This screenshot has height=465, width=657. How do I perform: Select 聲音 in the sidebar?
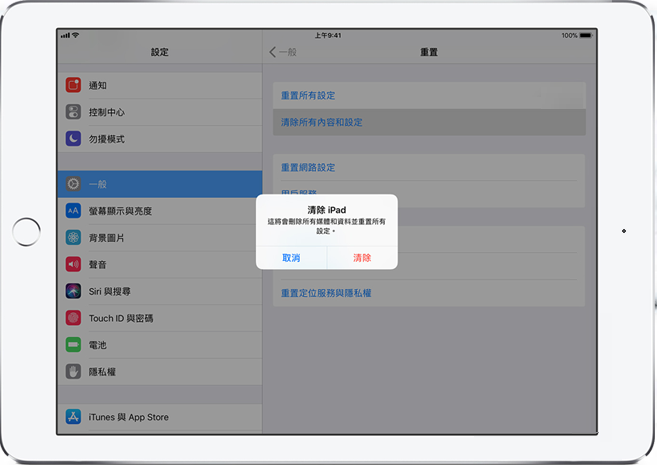(160, 264)
